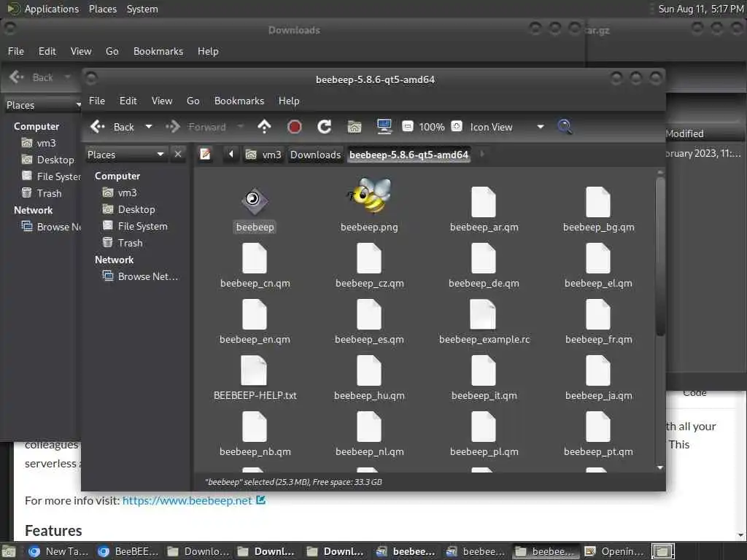Viewport: 747px width, 560px height.
Task: Select the BEEBEEP-HELP.txt file
Action: click(x=255, y=377)
